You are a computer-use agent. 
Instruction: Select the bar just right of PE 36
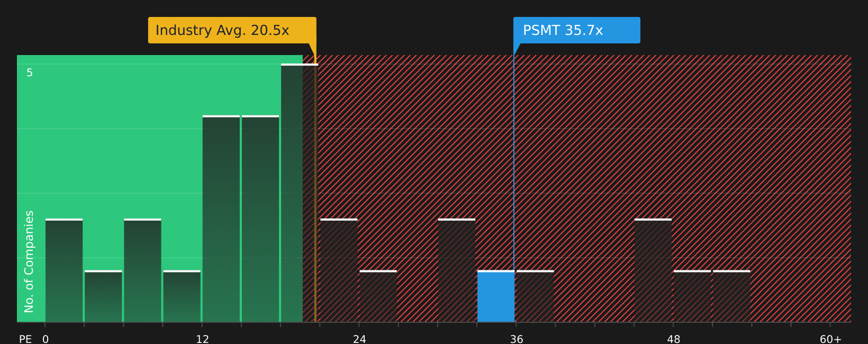click(x=535, y=296)
